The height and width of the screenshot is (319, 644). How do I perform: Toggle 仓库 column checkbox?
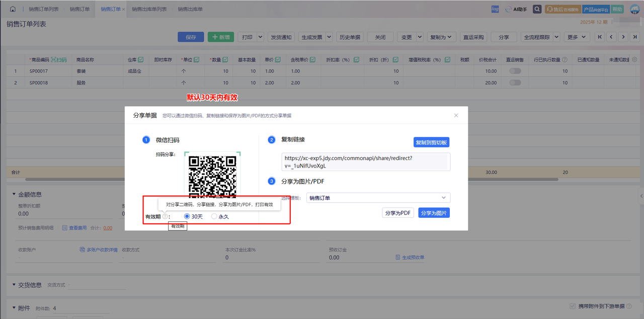(x=141, y=59)
